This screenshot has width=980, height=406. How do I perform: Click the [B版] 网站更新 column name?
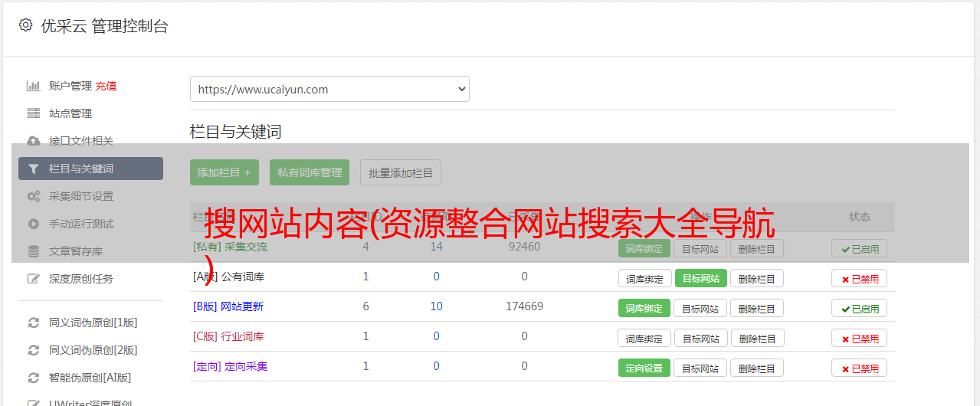point(228,306)
